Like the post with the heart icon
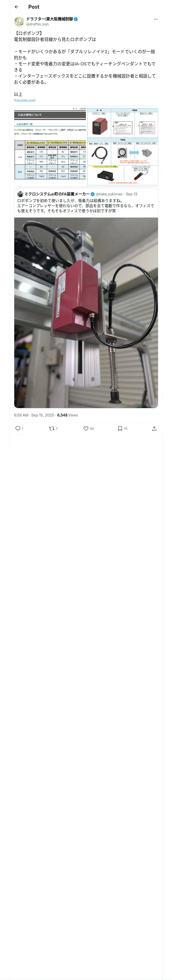The height and width of the screenshot is (980, 172). [x=86, y=428]
